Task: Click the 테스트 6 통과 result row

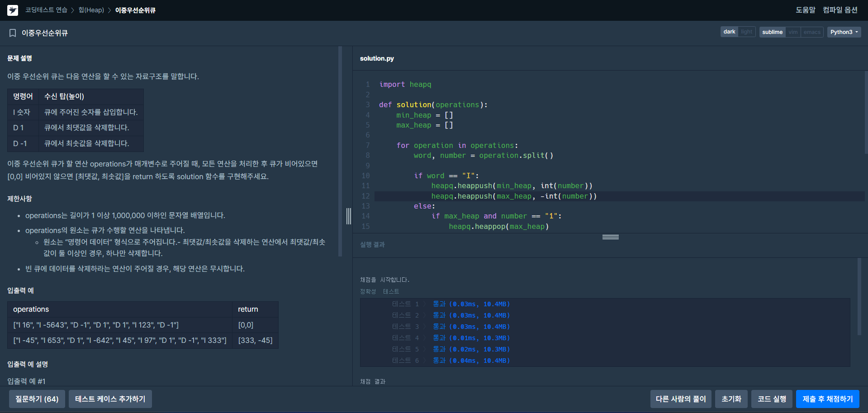Action: pyautogui.click(x=451, y=361)
